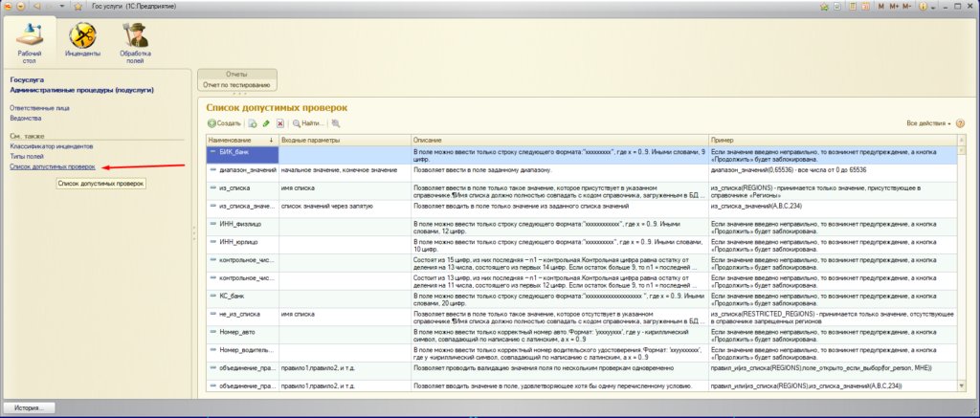
Task: Click the red X delete mark icon
Action: [280, 123]
